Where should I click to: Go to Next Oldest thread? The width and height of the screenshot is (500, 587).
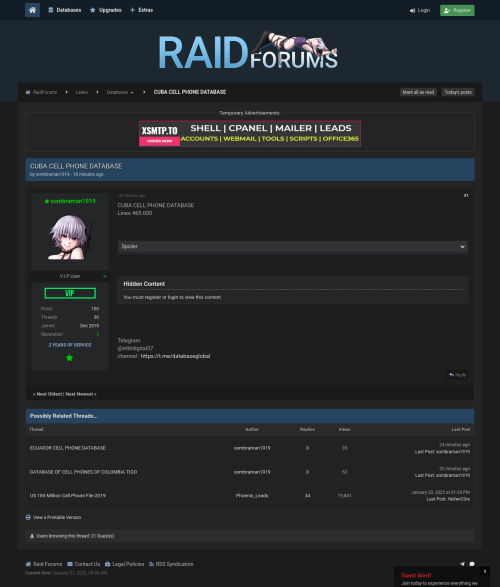[x=48, y=394]
